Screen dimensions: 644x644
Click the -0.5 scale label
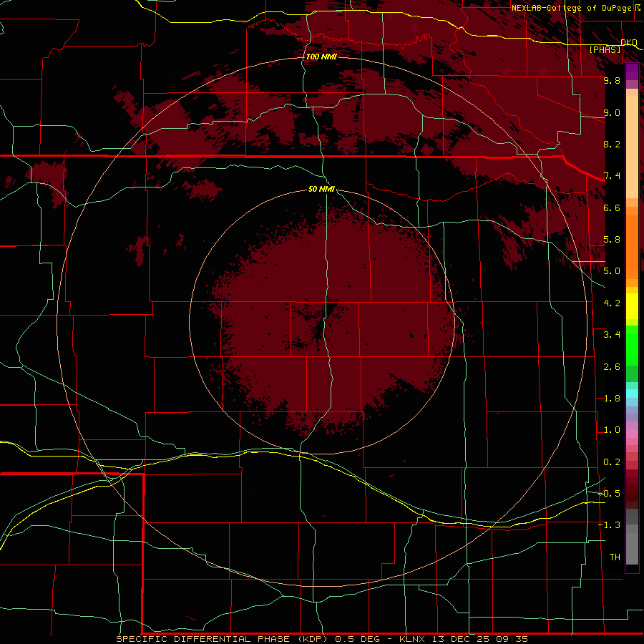click(610, 494)
